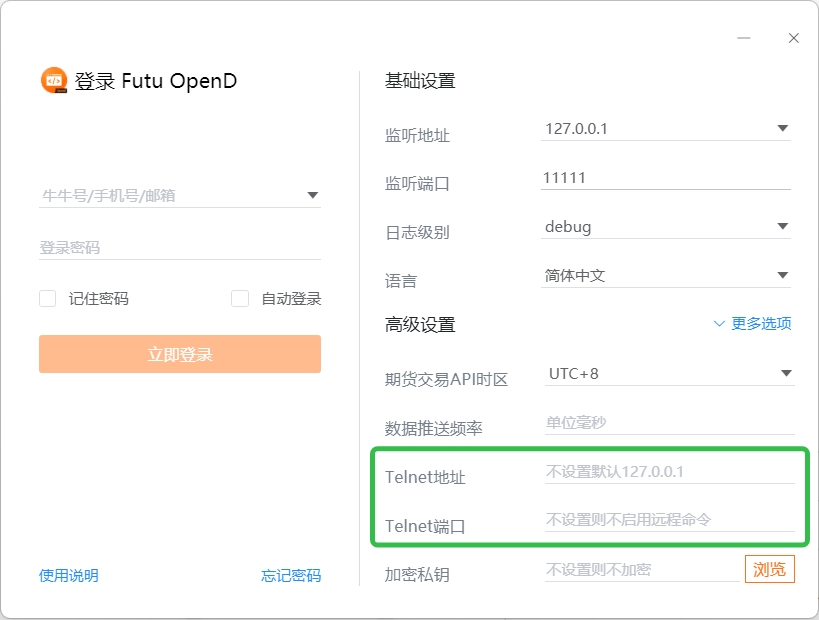This screenshot has width=819, height=620.
Task: Expand 更多选项 advanced settings
Action: point(752,323)
